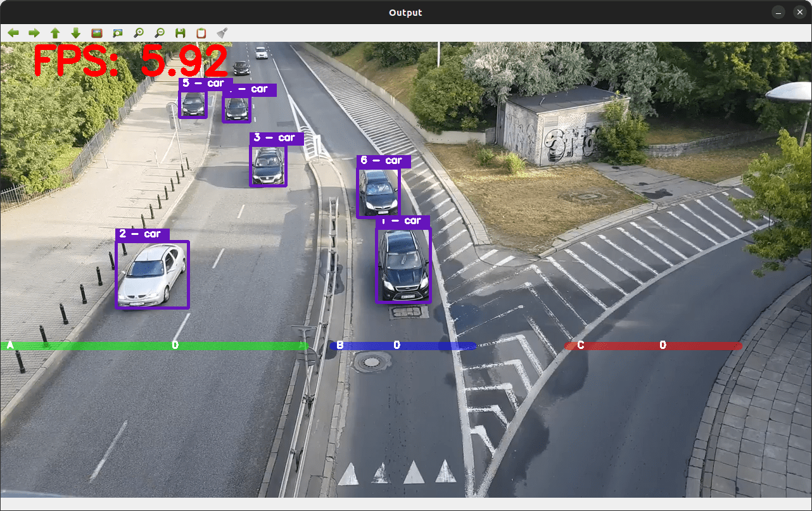Screen dimensions: 812x511
Task: Save the current image with the floppy icon
Action: [x=181, y=33]
